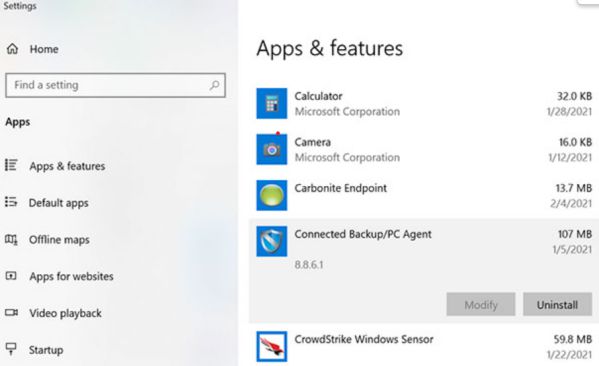Click Microsoft Corporation under Calculator
The width and height of the screenshot is (599, 366).
(x=347, y=112)
